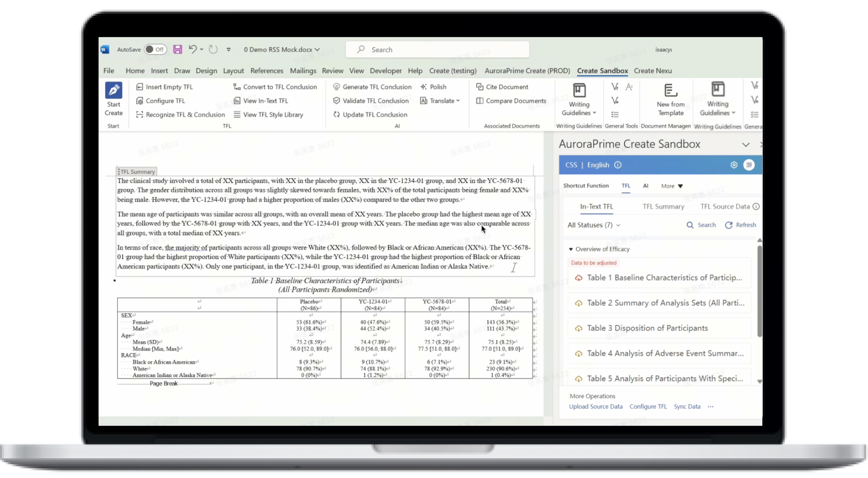
Task: Click the Sync Data link
Action: (x=687, y=407)
